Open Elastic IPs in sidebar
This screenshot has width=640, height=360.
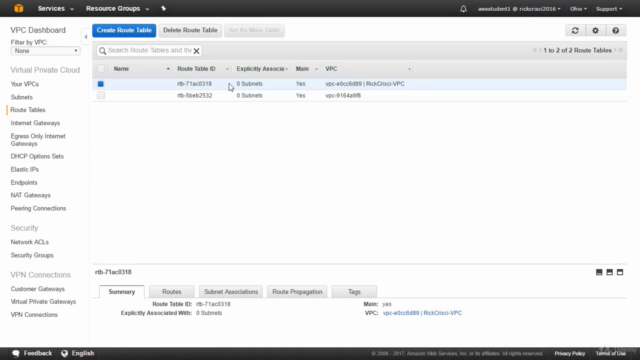[25, 169]
